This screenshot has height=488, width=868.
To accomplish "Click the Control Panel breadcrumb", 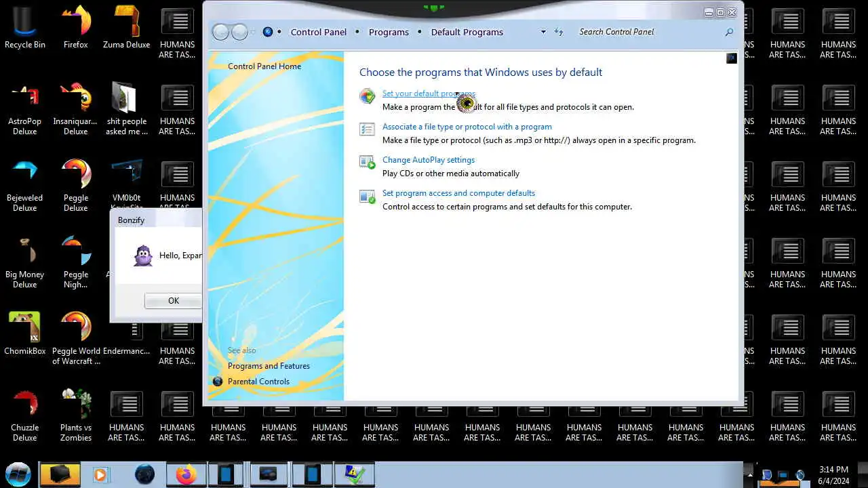I will (x=319, y=32).
